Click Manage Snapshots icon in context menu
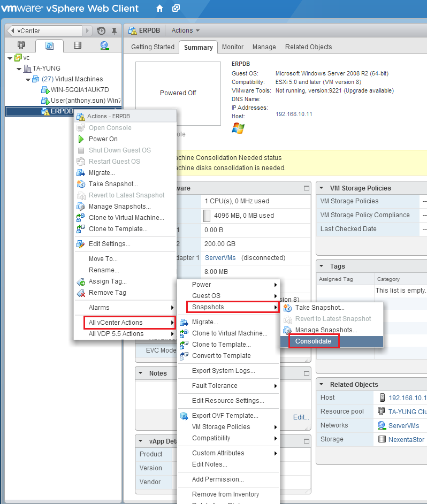Image resolution: width=427 pixels, height=504 pixels. pos(81,207)
